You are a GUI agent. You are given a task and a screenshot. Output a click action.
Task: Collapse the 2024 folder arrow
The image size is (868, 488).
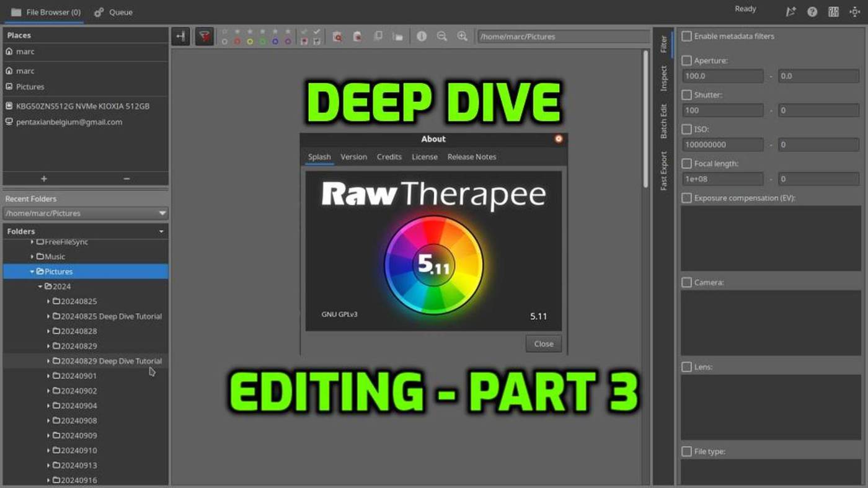coord(40,286)
